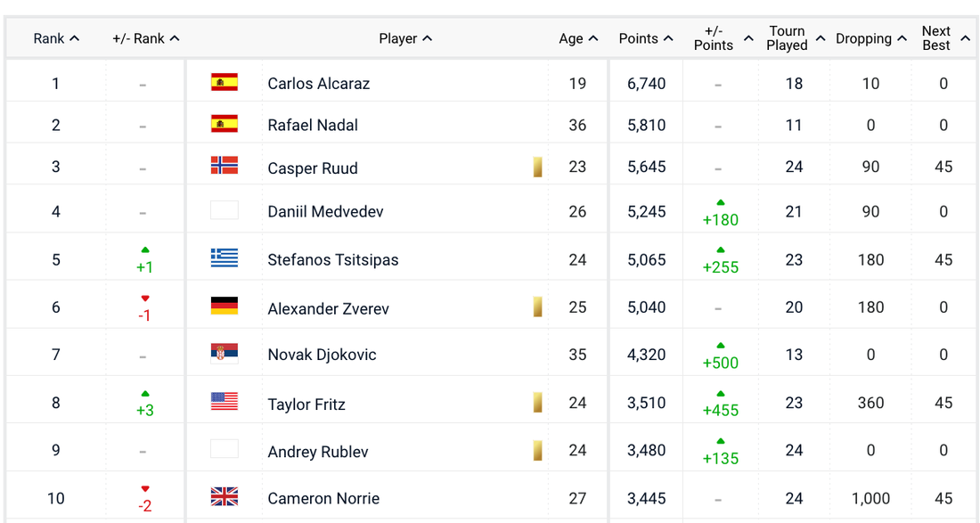The width and height of the screenshot is (980, 523).
Task: Click the Germany flag beside Alexander Zverev
Action: coord(225,306)
